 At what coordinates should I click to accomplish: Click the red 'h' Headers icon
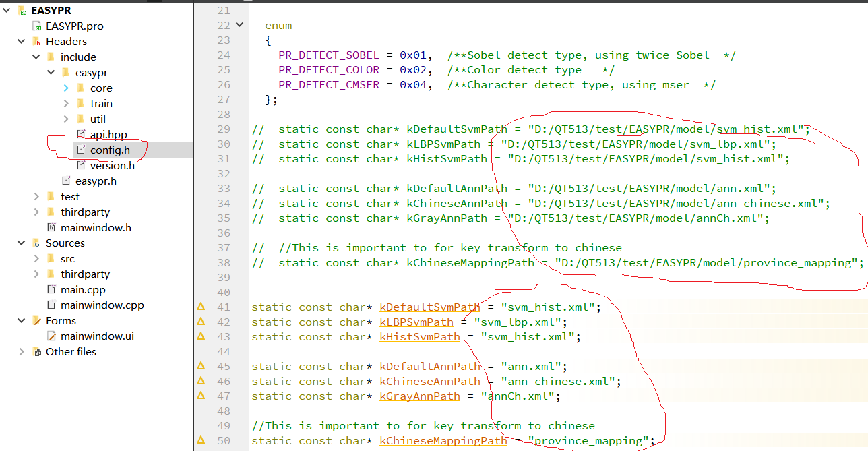click(x=36, y=41)
